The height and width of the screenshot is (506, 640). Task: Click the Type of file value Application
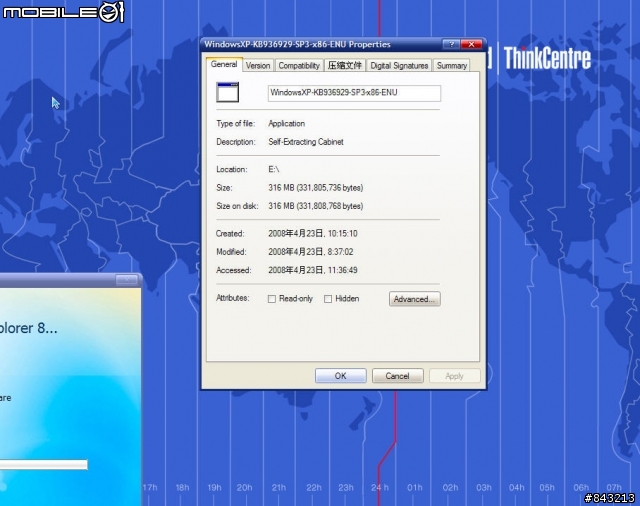click(x=287, y=124)
